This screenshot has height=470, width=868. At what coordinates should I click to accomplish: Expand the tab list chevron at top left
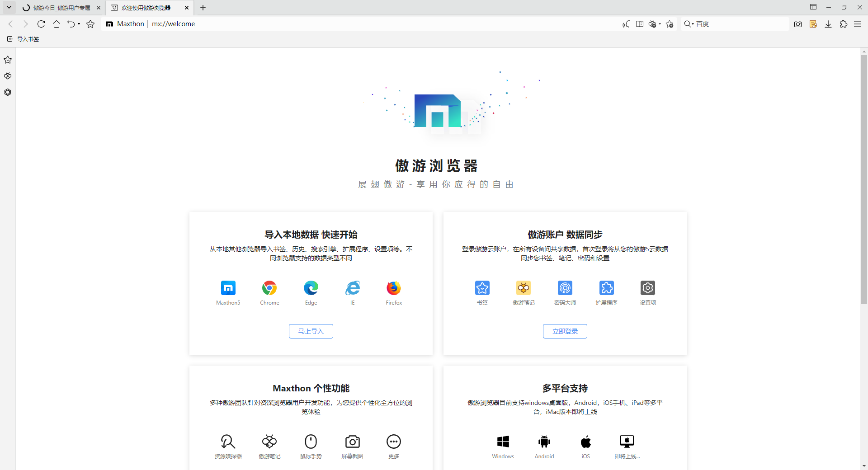9,7
